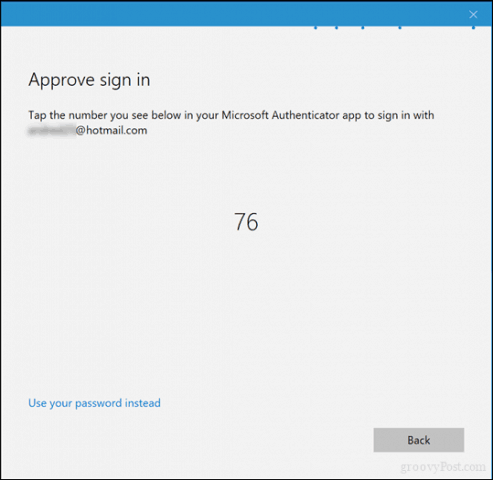Open the 'Use your password instead' link
This screenshot has height=480, width=493.
(94, 403)
